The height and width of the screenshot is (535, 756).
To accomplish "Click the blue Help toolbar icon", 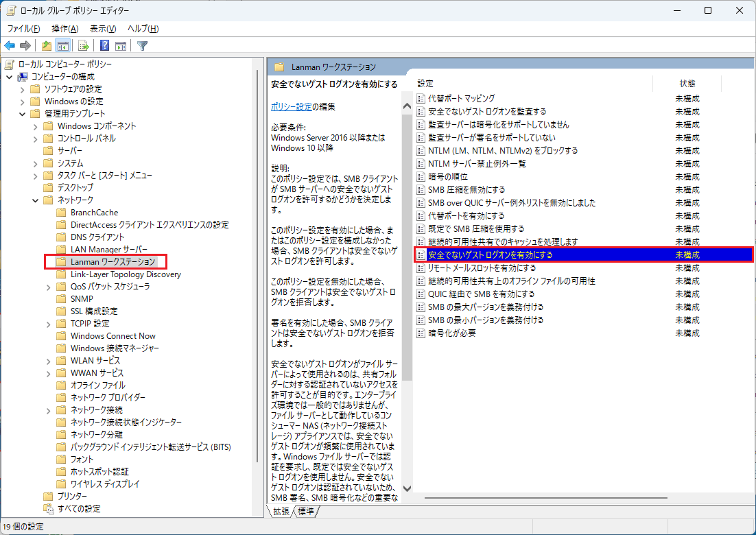I will coord(105,46).
